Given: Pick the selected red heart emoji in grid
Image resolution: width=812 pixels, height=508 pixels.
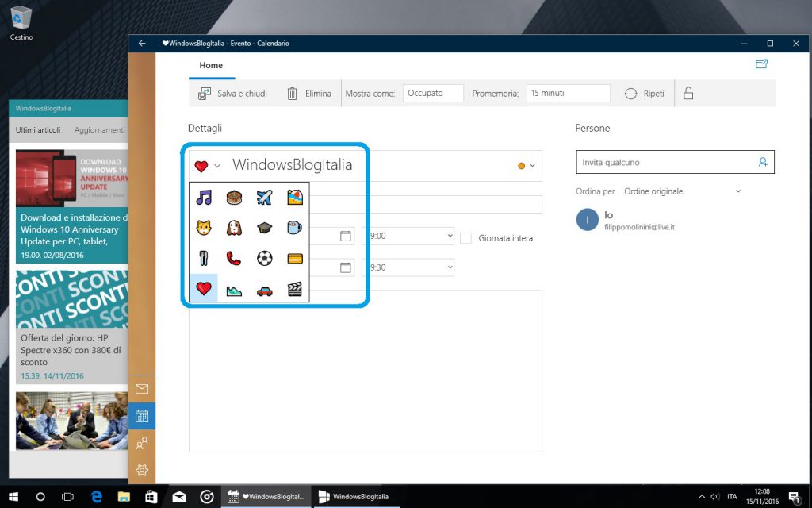Looking at the screenshot, I should click(204, 288).
